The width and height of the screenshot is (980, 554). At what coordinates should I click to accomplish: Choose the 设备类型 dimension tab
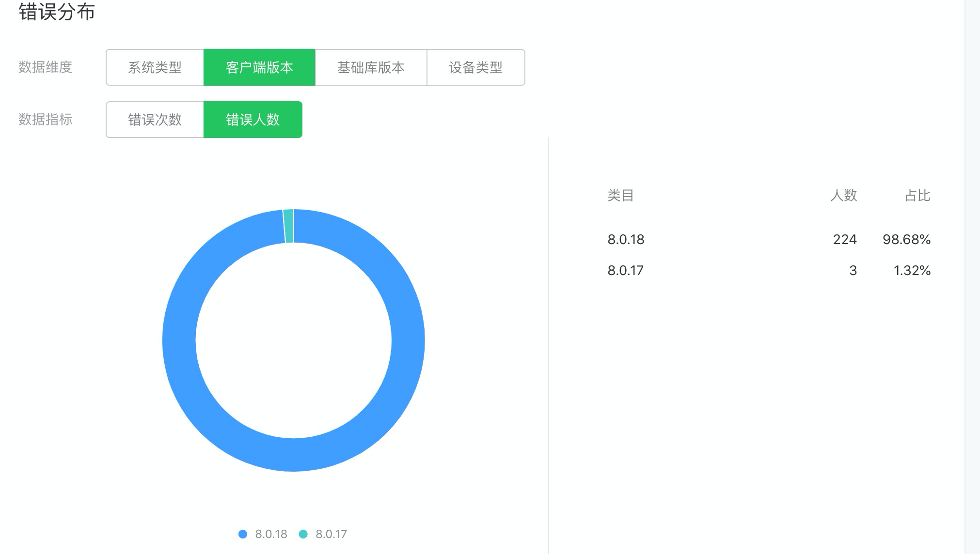(x=475, y=67)
